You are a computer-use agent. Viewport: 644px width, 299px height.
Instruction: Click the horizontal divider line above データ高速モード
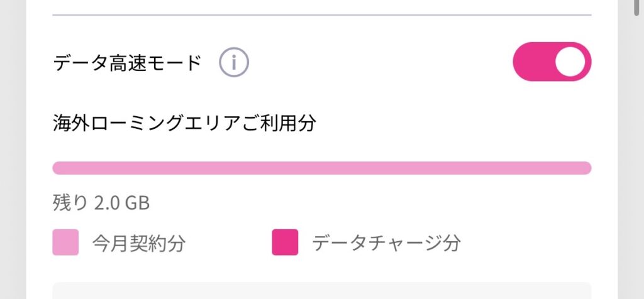[x=321, y=14]
